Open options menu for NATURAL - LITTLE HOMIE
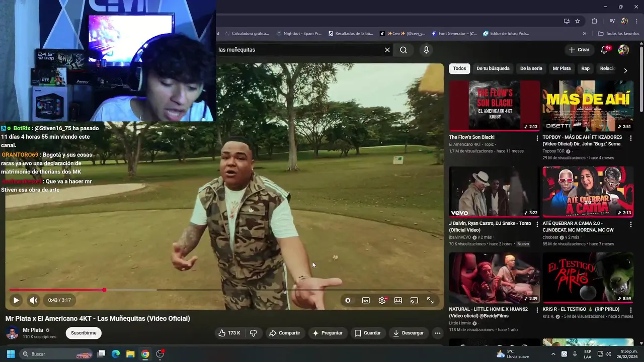 tap(537, 310)
